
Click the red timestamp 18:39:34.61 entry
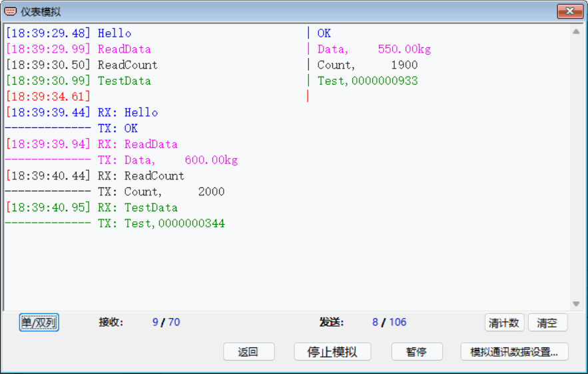48,97
